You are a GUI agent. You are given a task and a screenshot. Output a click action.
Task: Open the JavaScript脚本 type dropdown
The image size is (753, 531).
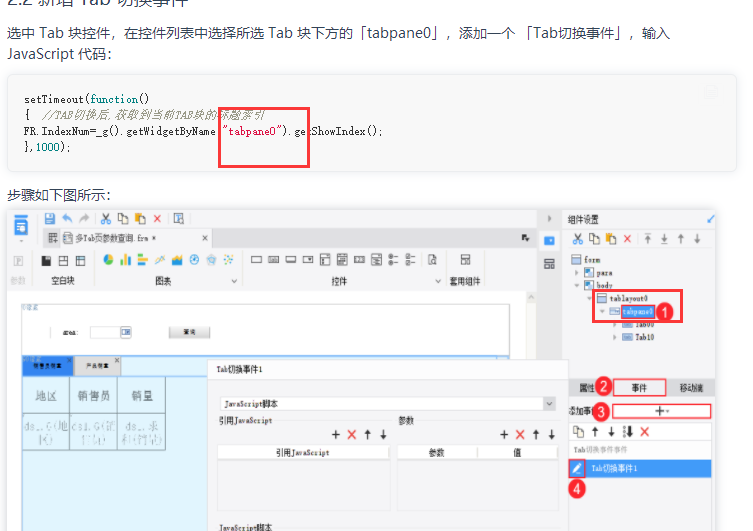click(x=549, y=404)
